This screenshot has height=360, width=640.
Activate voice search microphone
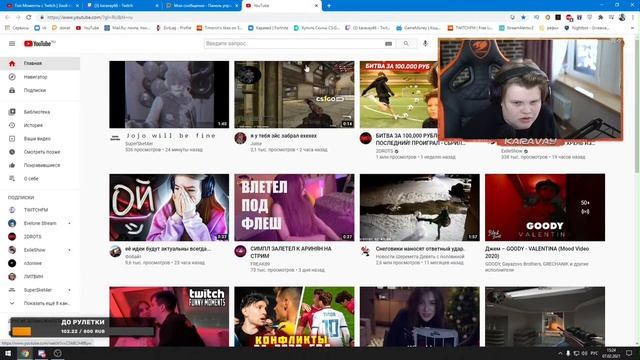425,43
